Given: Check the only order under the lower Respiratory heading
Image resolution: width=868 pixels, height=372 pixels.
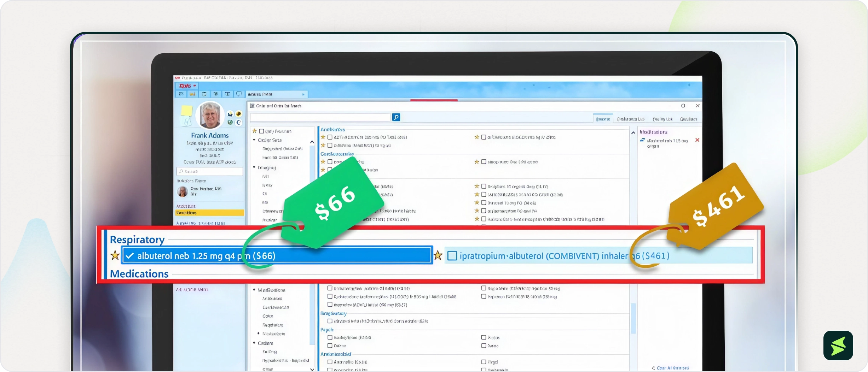Looking at the screenshot, I should pyautogui.click(x=330, y=321).
